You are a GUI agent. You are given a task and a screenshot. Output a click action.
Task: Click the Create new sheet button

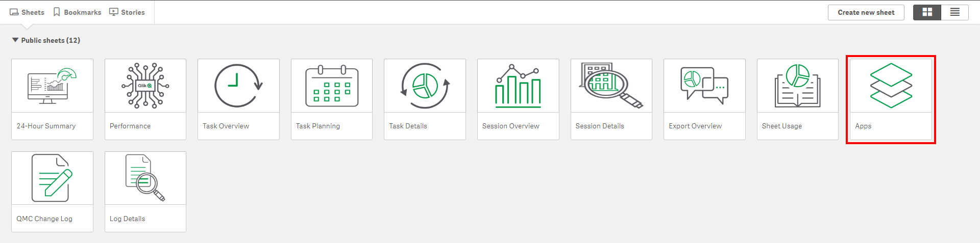coord(866,12)
